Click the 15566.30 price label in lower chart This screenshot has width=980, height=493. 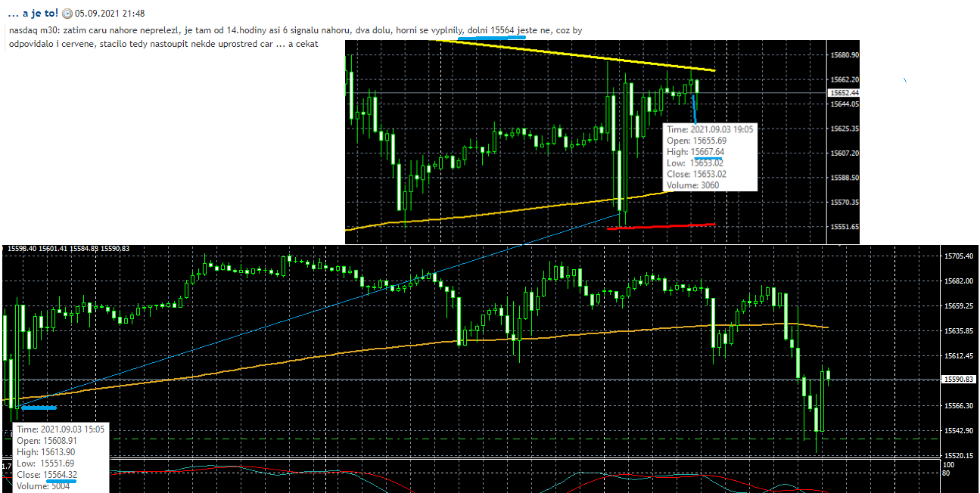click(x=960, y=405)
